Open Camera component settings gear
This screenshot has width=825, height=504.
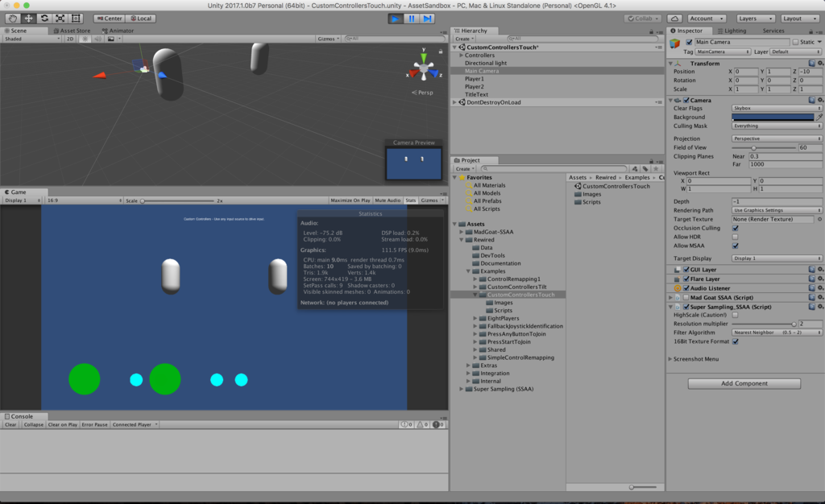819,100
